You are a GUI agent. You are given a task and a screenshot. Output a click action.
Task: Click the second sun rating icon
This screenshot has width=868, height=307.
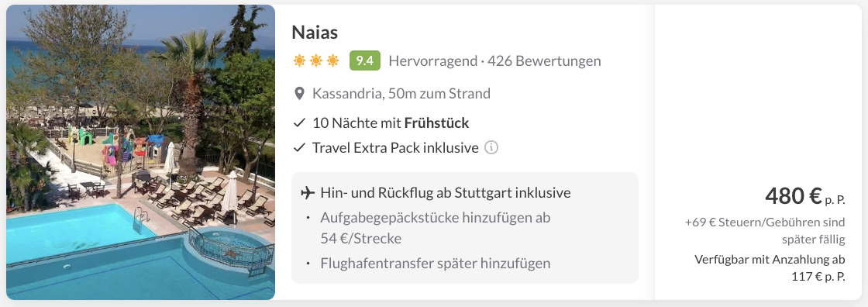pyautogui.click(x=315, y=60)
